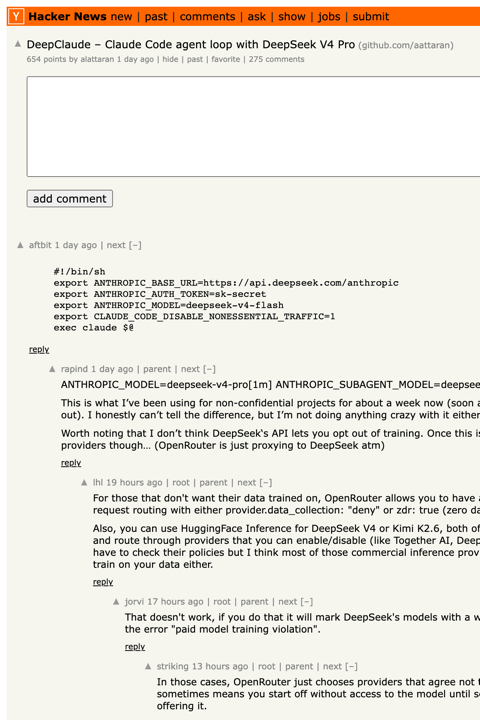The image size is (480, 720).
Task: Upvote rapind's comment
Action: 52,369
